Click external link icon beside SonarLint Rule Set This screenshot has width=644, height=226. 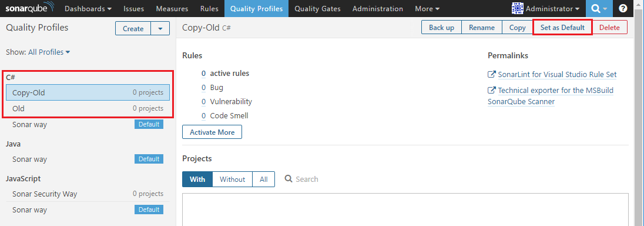point(491,75)
